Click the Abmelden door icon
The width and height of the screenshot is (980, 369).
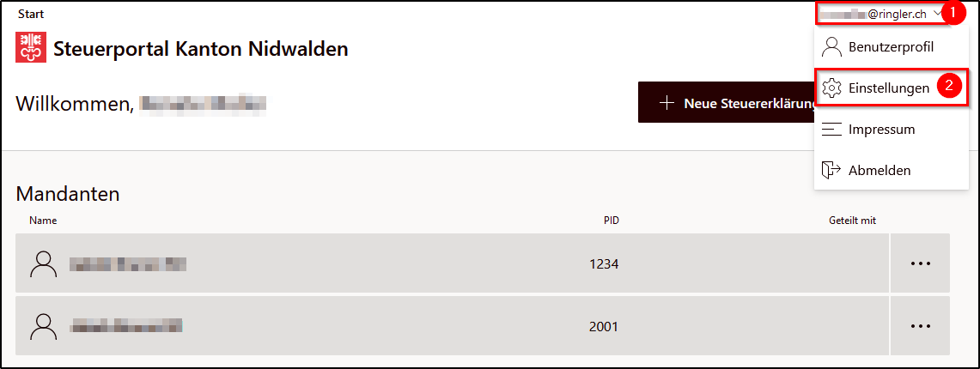click(x=831, y=170)
